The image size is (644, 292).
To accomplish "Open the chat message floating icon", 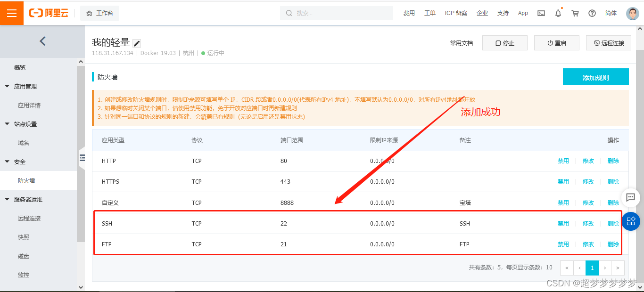I will (x=631, y=197).
